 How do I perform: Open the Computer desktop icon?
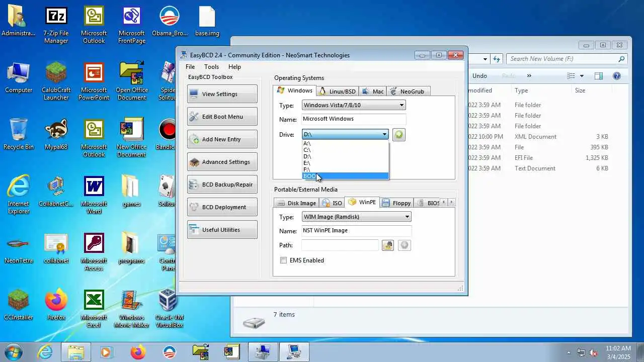pos(19,78)
